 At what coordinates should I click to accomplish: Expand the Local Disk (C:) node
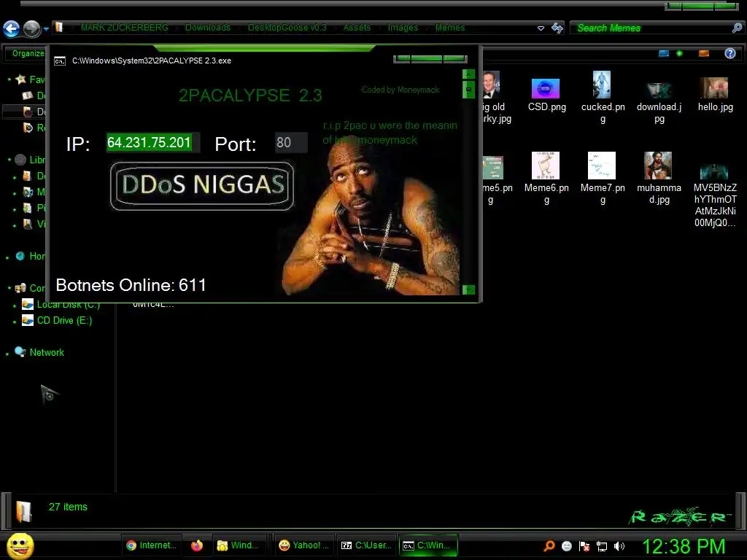pyautogui.click(x=15, y=306)
